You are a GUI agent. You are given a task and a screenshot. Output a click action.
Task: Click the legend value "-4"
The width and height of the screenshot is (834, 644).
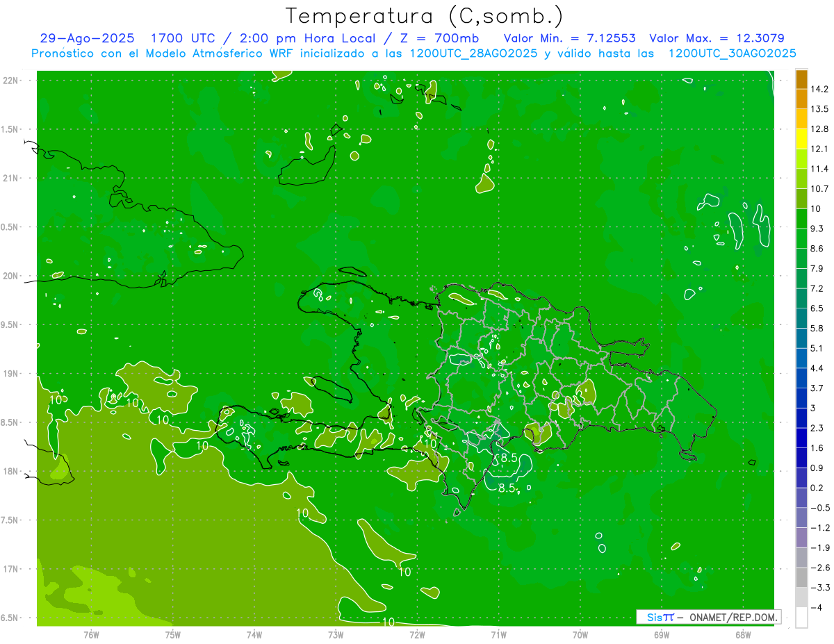[817, 607]
